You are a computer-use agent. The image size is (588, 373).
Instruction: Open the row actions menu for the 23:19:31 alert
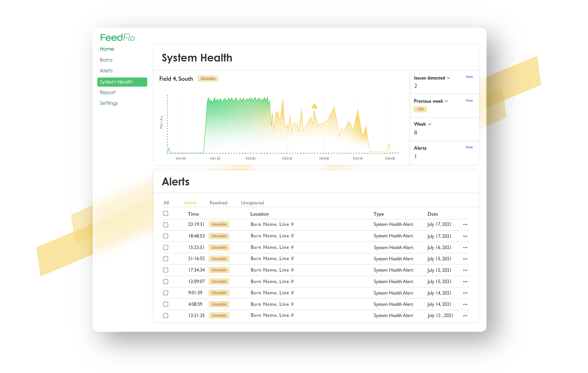coord(465,224)
